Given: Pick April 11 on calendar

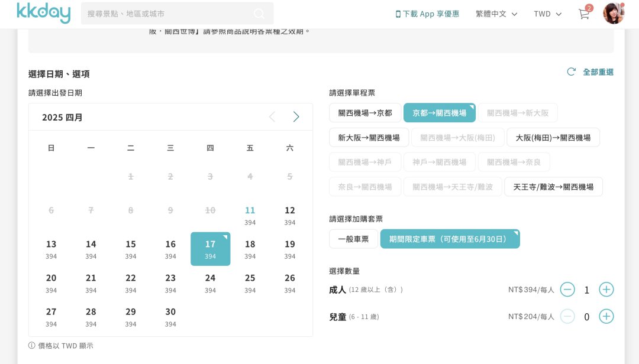Looking at the screenshot, I should click(250, 216).
